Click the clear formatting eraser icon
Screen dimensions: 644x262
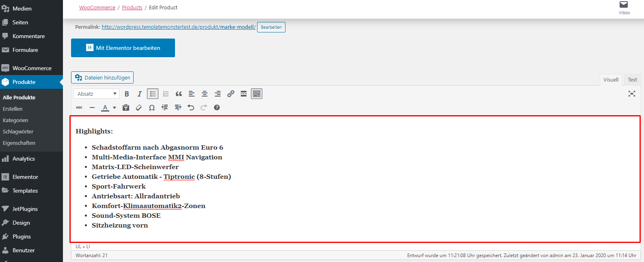(139, 107)
